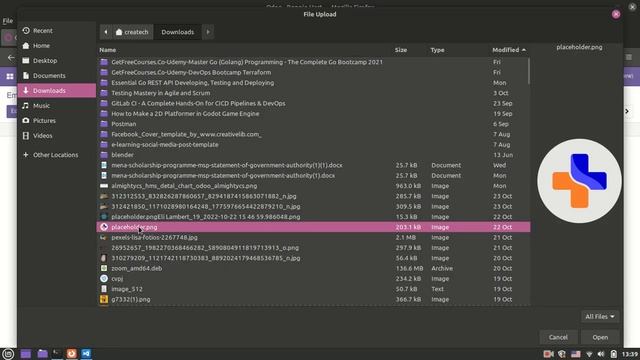Select 310279209 jpg image file
The image size is (640, 360).
[313, 258]
